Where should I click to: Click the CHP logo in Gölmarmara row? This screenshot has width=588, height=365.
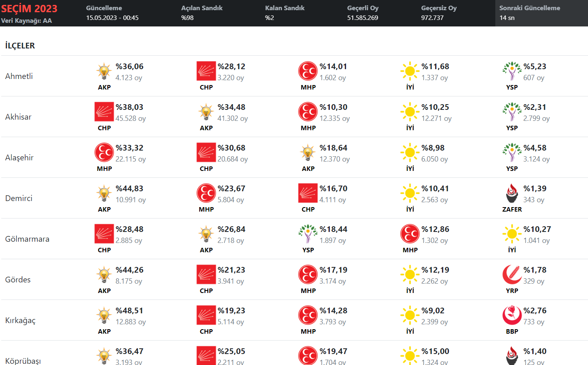click(104, 234)
